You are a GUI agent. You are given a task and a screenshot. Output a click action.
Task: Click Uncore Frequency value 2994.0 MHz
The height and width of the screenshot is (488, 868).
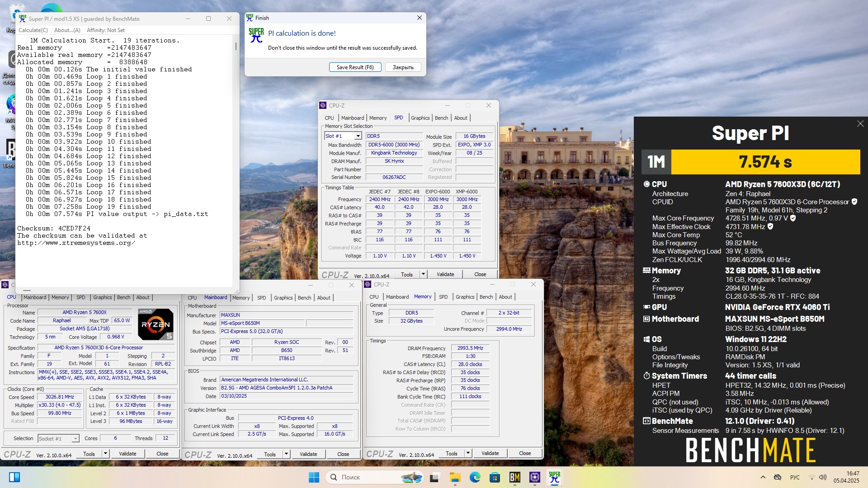(509, 329)
